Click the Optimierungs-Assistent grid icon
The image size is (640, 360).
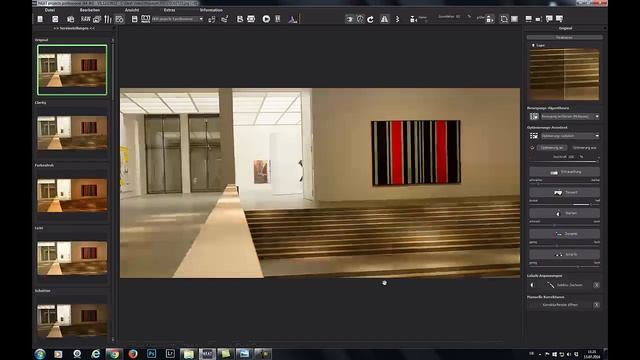(x=534, y=136)
